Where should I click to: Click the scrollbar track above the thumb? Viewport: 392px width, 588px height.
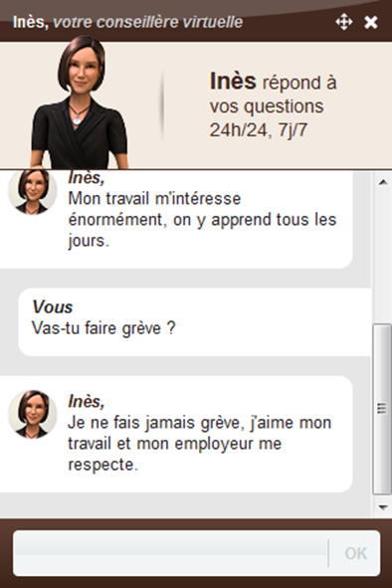pyautogui.click(x=382, y=257)
